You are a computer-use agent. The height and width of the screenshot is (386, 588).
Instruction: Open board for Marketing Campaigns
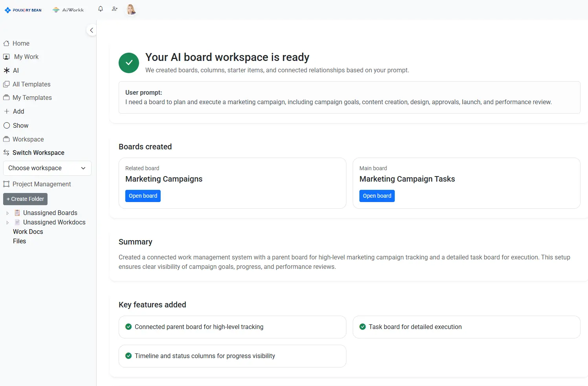pos(143,196)
